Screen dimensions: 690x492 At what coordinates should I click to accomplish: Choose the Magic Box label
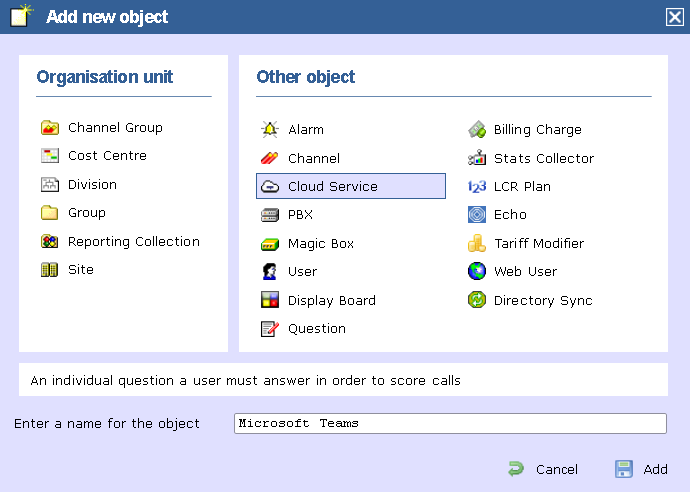(321, 244)
